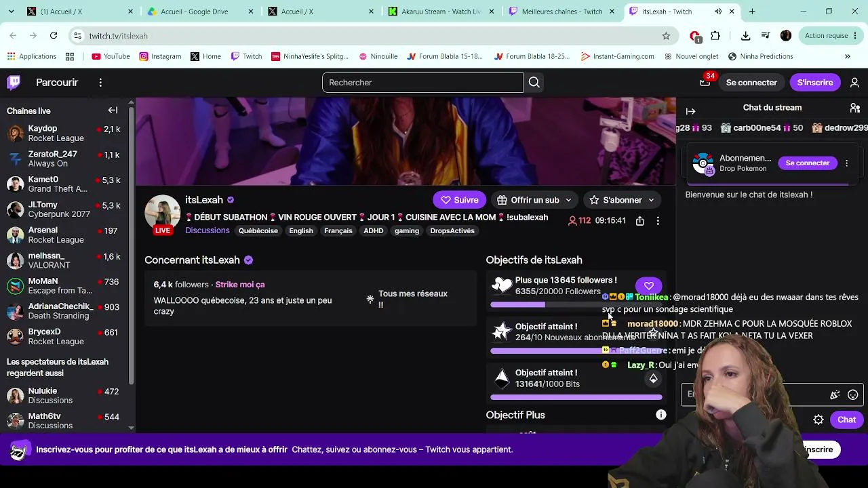This screenshot has width=868, height=488.
Task: Bookmark this page with the star icon
Action: click(x=666, y=36)
